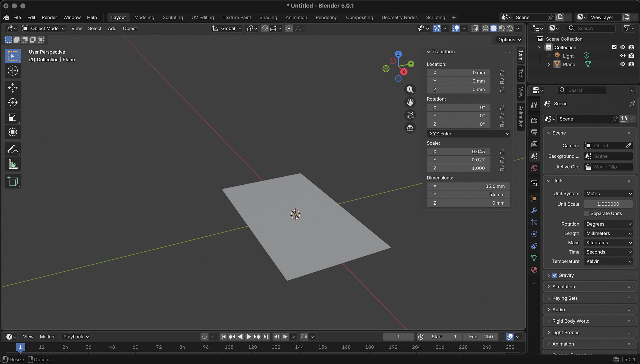The height and width of the screenshot is (364, 640).
Task: Open the Length units dropdown
Action: coord(608,233)
